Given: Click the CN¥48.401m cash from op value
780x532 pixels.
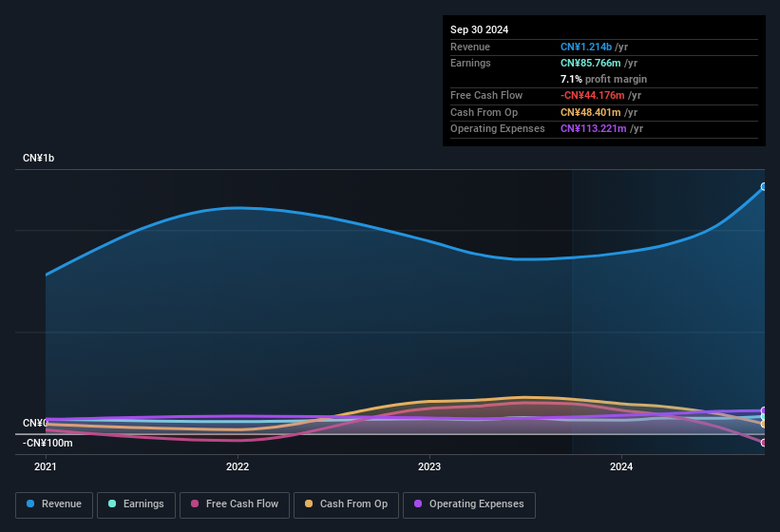Looking at the screenshot, I should tap(591, 112).
